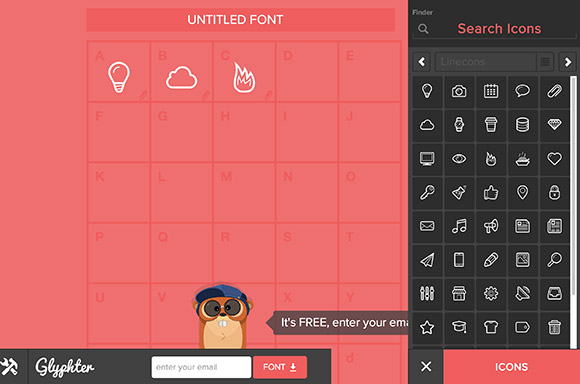580x384 pixels.
Task: Pick the camera icon from Linecons
Action: (x=459, y=91)
